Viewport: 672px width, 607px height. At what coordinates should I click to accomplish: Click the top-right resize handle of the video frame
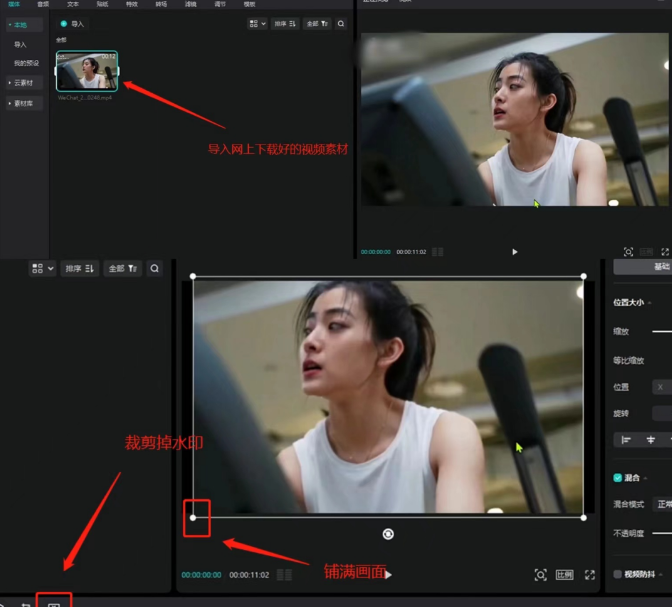click(x=583, y=276)
